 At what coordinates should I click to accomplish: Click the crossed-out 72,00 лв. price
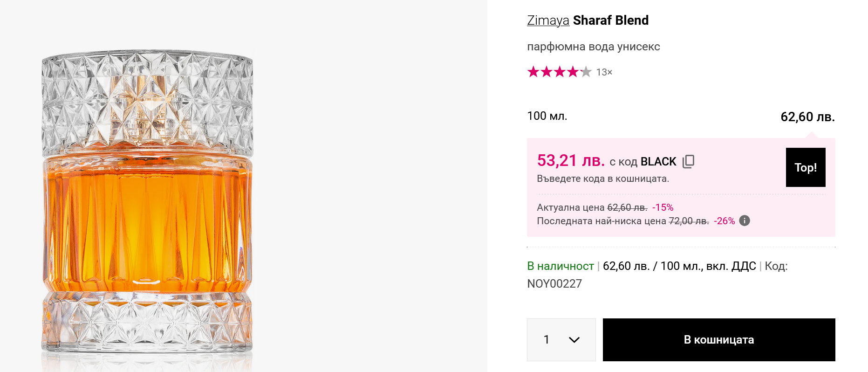[x=689, y=221]
